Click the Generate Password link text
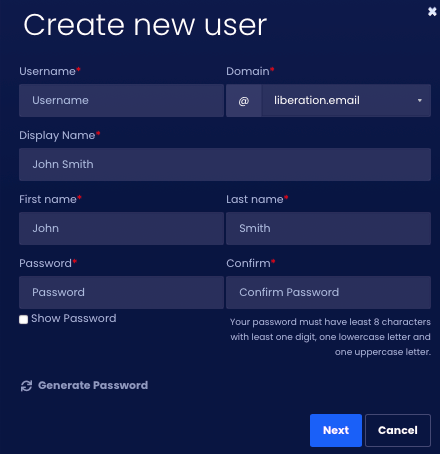Image resolution: width=440 pixels, height=454 pixels. point(93,385)
